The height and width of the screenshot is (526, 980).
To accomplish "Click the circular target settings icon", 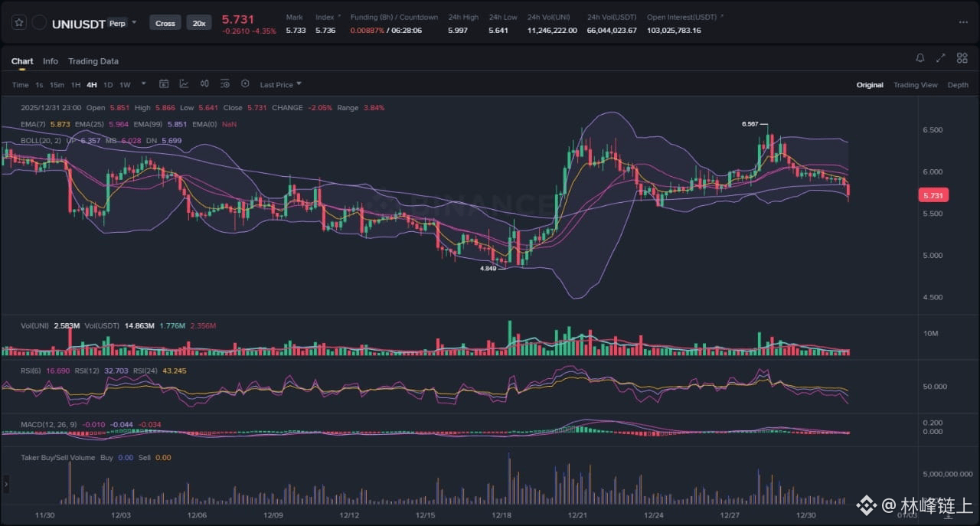I will (x=245, y=84).
